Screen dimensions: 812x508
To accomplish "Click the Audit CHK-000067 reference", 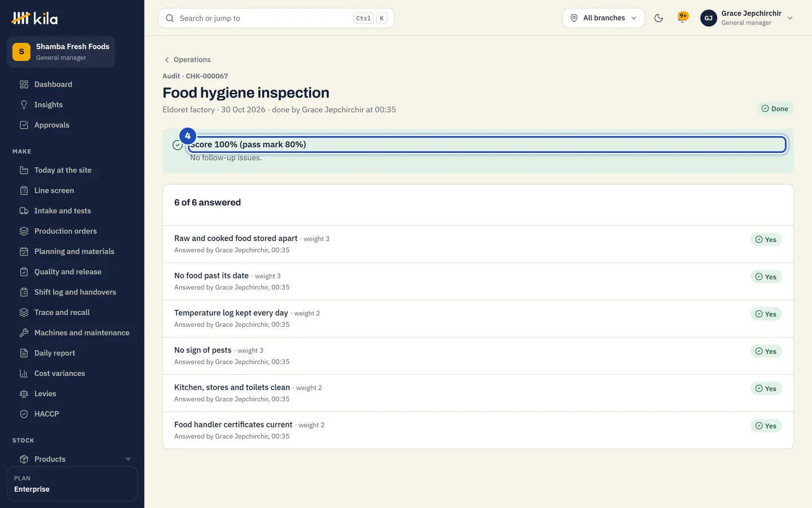I will coord(195,76).
